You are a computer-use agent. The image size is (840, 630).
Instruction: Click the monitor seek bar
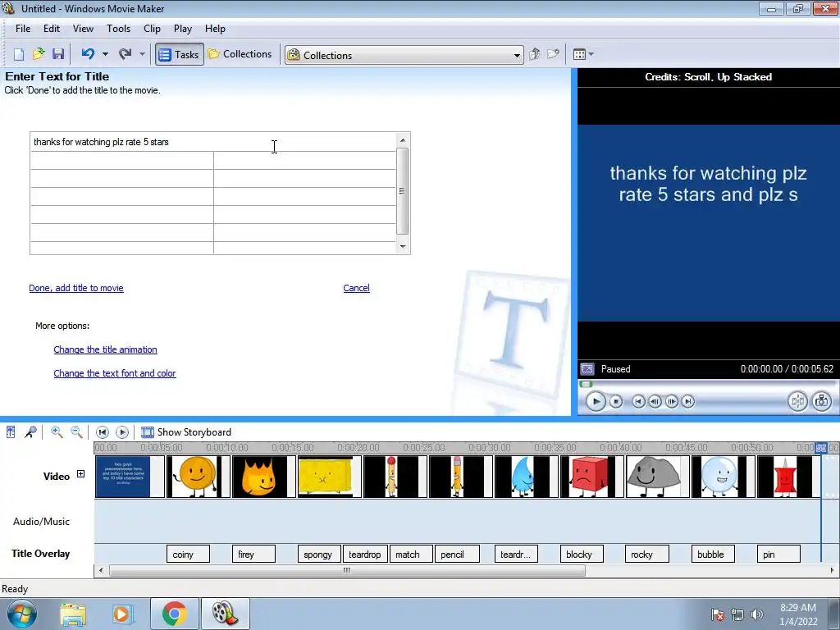(x=708, y=384)
